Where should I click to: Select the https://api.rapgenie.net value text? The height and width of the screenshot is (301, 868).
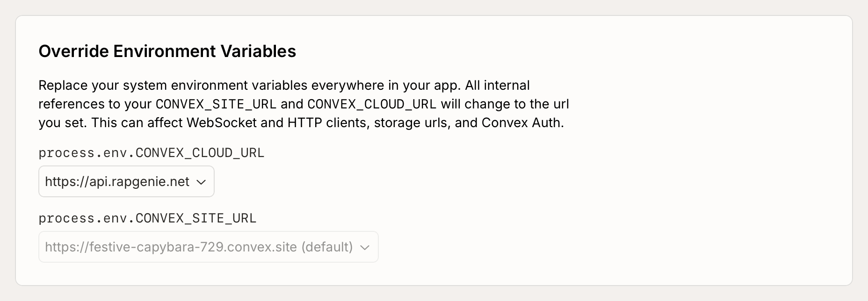click(x=117, y=181)
